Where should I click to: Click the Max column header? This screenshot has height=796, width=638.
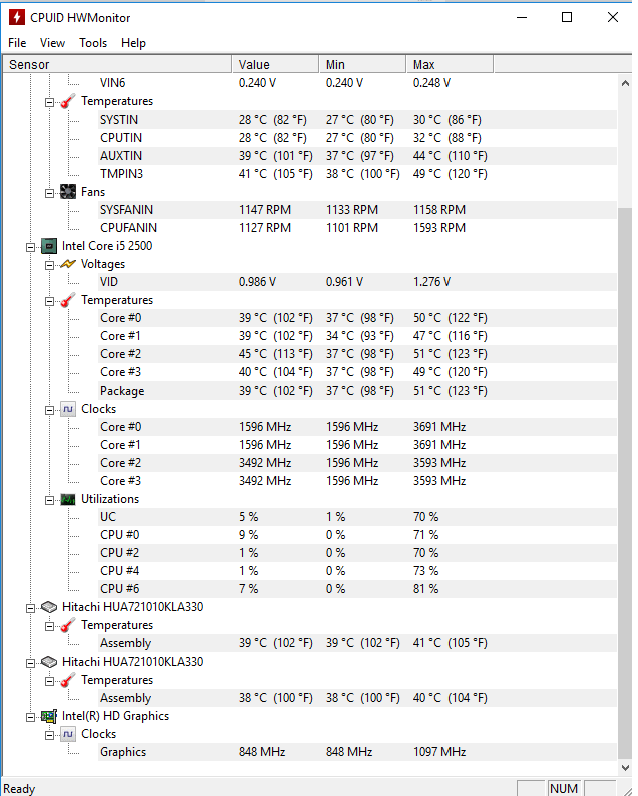pyautogui.click(x=450, y=65)
